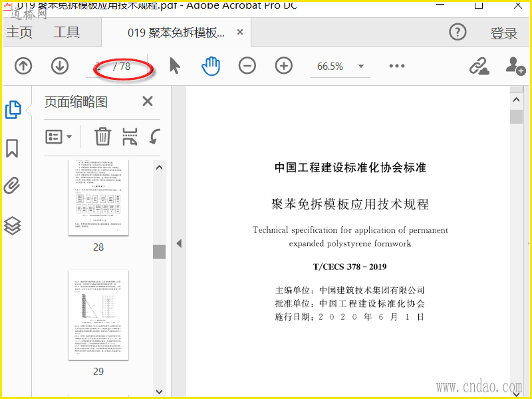Open the bookmarks panel icon

[12, 148]
